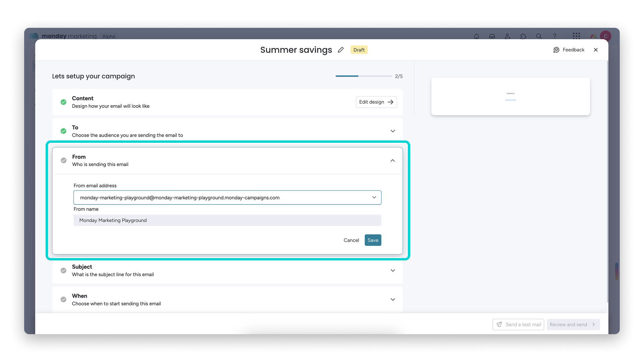The image size is (644, 362).
Task: Collapse the From section with chevron
Action: tap(393, 161)
